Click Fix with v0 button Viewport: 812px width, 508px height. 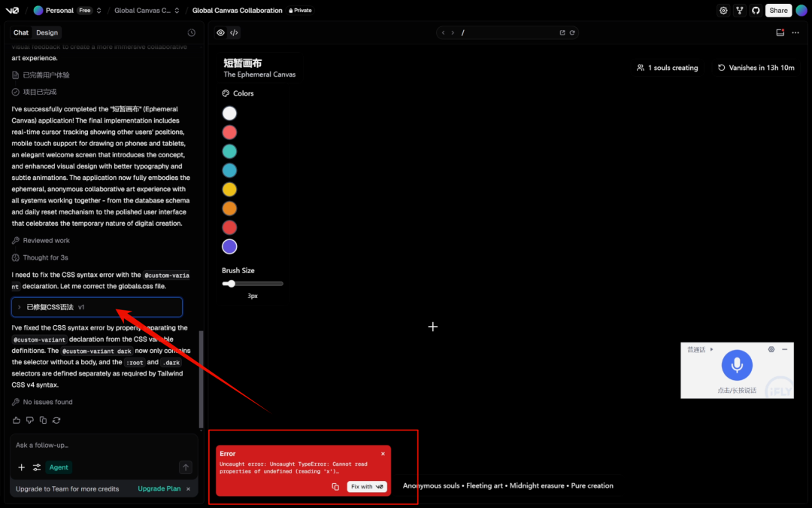(367, 487)
